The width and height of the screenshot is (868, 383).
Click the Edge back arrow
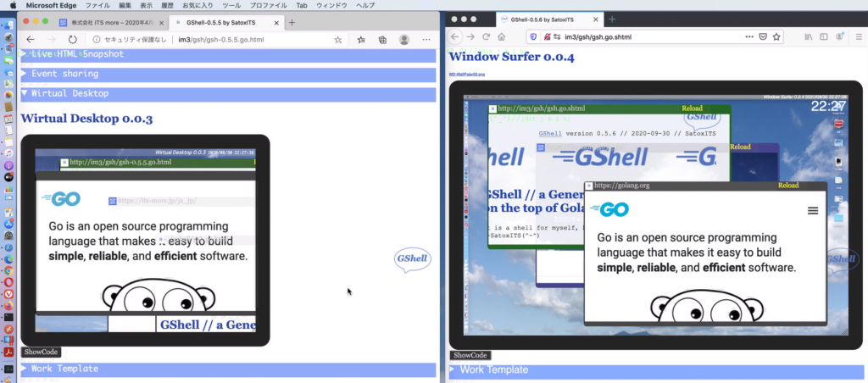[31, 39]
